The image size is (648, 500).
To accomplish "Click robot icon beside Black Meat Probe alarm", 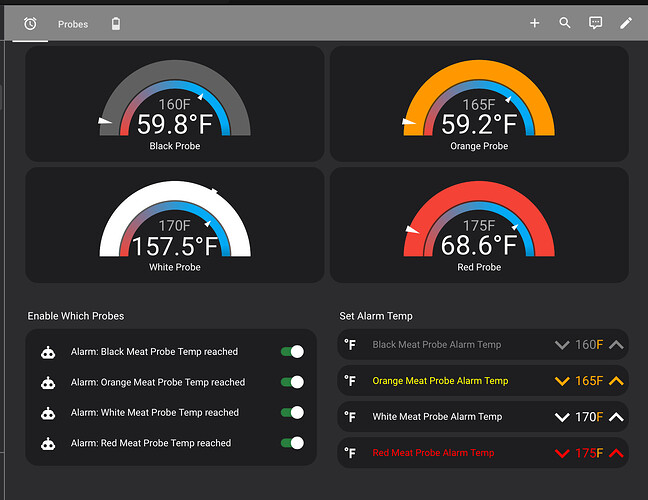I will [46, 352].
